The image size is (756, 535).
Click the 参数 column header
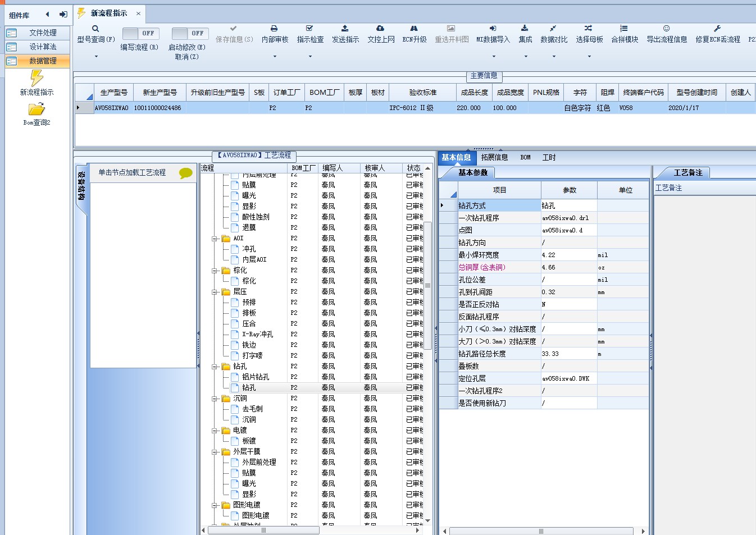point(569,190)
